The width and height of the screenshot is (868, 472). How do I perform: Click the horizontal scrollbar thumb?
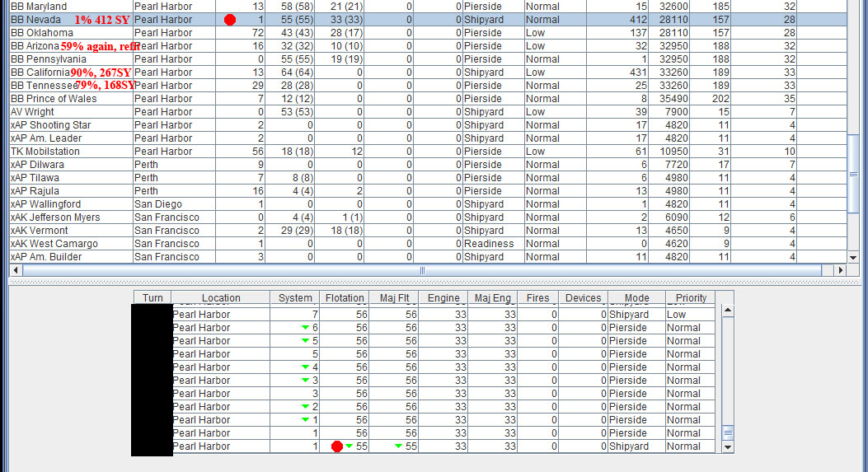click(422, 270)
